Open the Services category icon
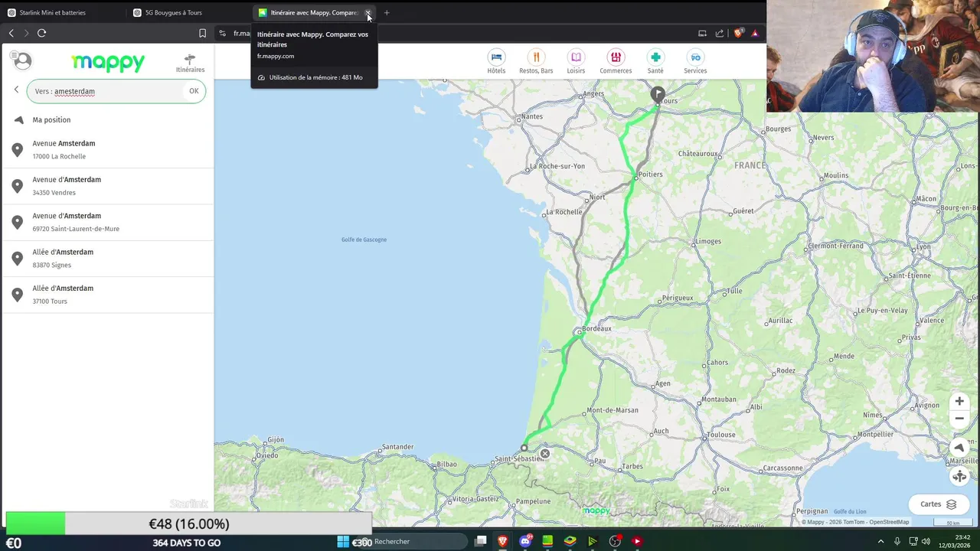Image resolution: width=980 pixels, height=551 pixels. pos(695,57)
